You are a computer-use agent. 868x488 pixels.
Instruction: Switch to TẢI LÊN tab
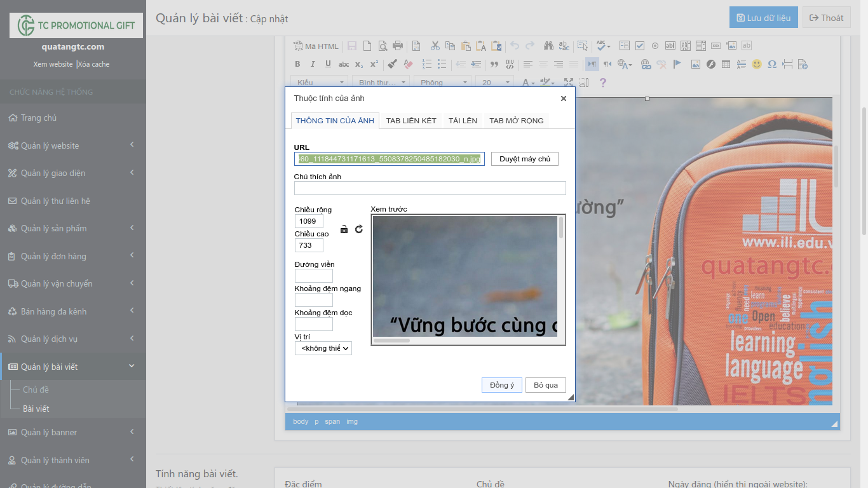point(463,121)
